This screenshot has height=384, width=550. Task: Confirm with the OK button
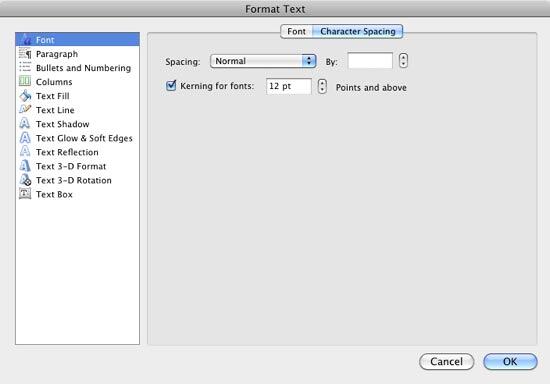(510, 361)
